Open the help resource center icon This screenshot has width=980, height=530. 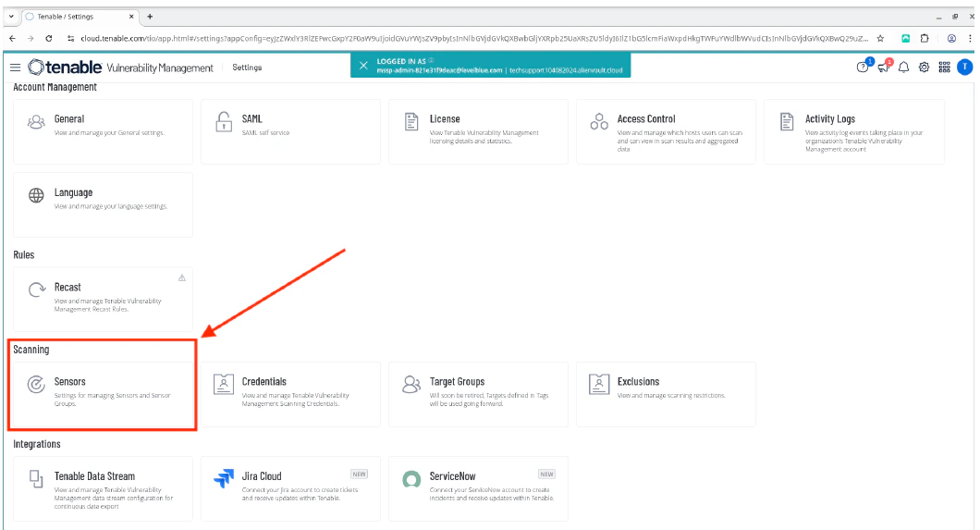point(864,67)
